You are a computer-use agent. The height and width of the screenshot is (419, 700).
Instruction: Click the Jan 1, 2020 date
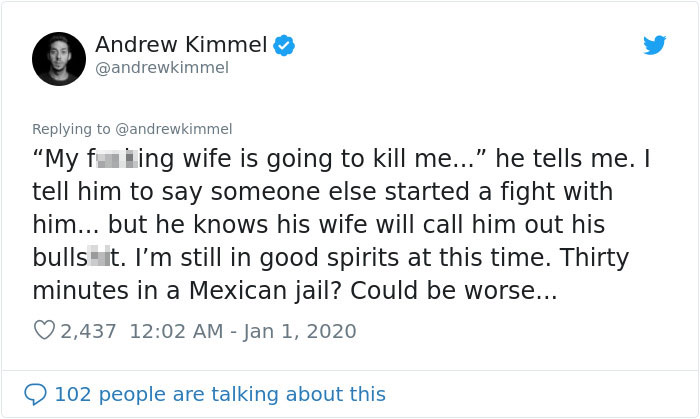(x=298, y=331)
